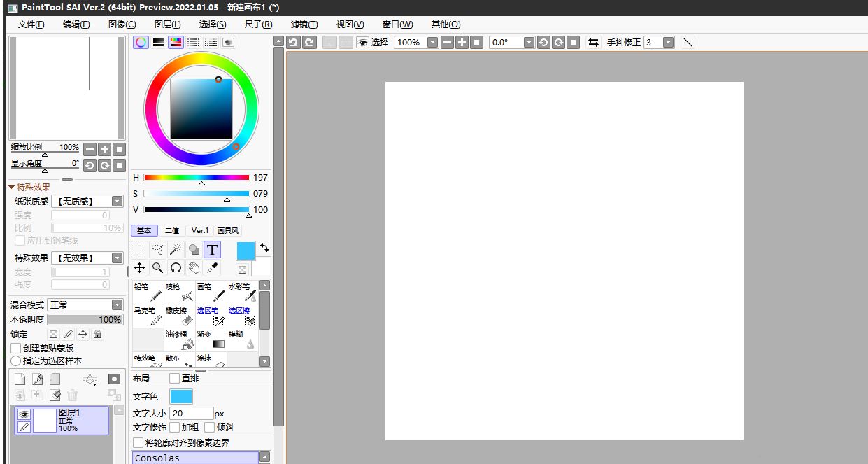Image resolution: width=868 pixels, height=464 pixels.
Task: Select the Zoom magnifier tool
Action: pyautogui.click(x=157, y=268)
